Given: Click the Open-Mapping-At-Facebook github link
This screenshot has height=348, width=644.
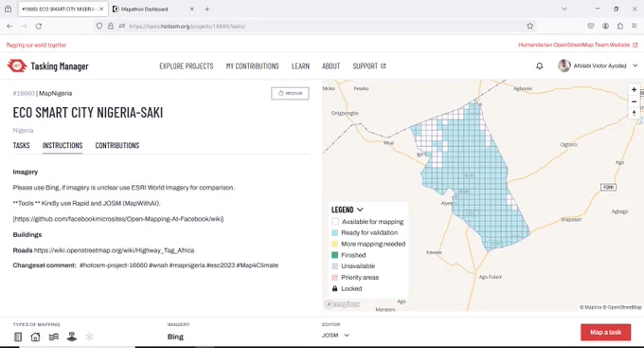Looking at the screenshot, I should pyautogui.click(x=118, y=219).
